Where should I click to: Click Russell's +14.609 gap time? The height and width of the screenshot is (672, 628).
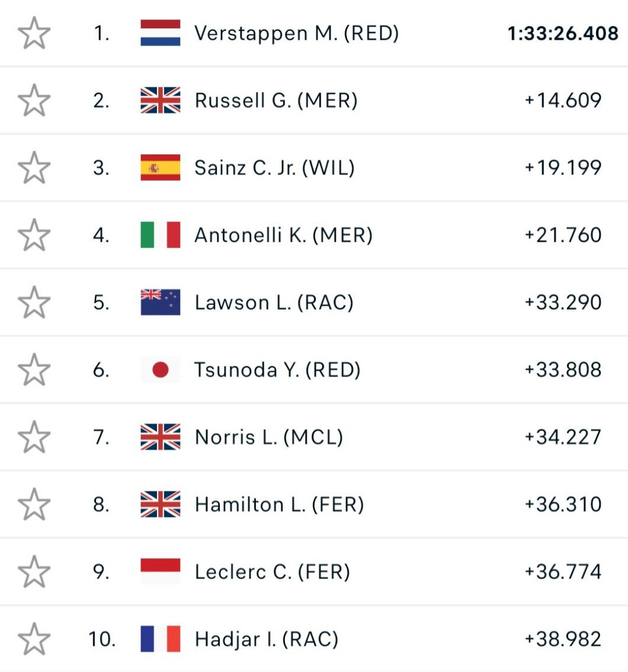(563, 101)
